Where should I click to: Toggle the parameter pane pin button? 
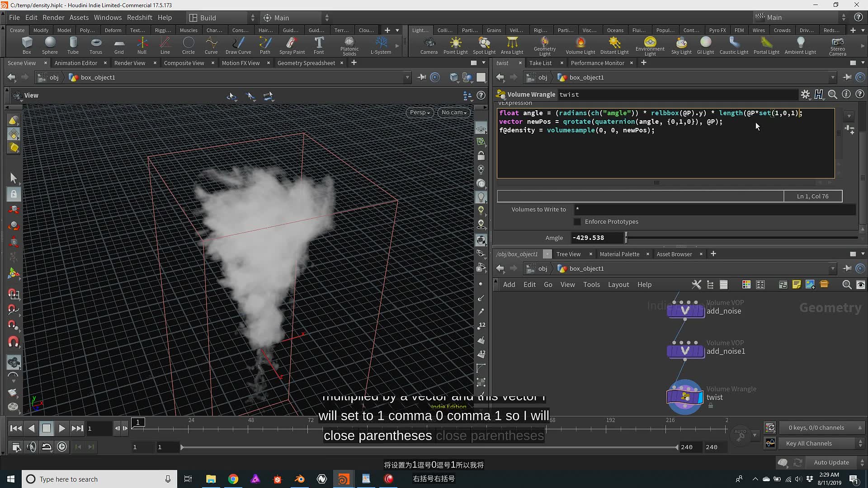[x=847, y=77]
